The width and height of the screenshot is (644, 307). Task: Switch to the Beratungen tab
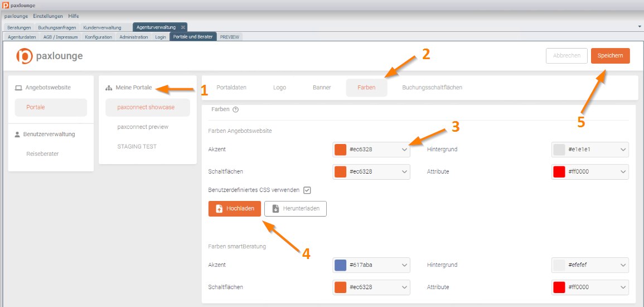pyautogui.click(x=19, y=27)
